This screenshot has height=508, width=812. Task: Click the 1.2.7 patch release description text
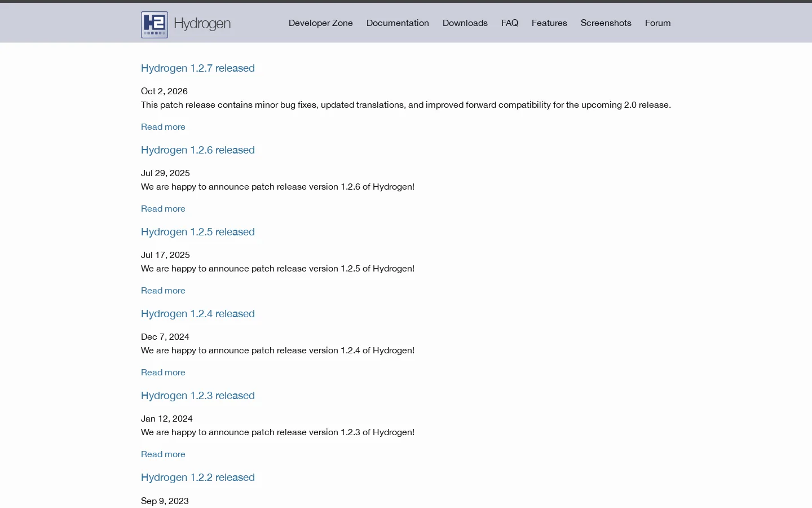pos(406,105)
